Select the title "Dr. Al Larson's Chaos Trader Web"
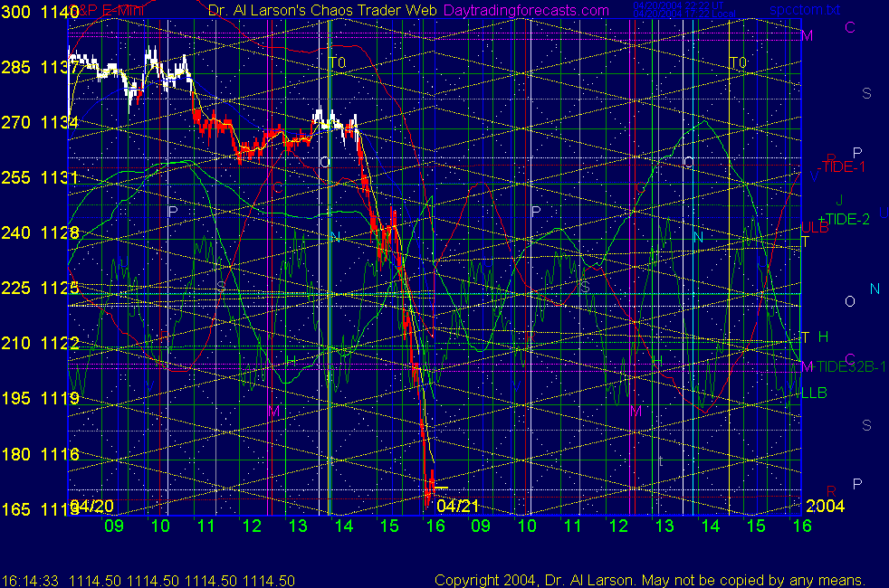This screenshot has width=889, height=588. point(322,10)
